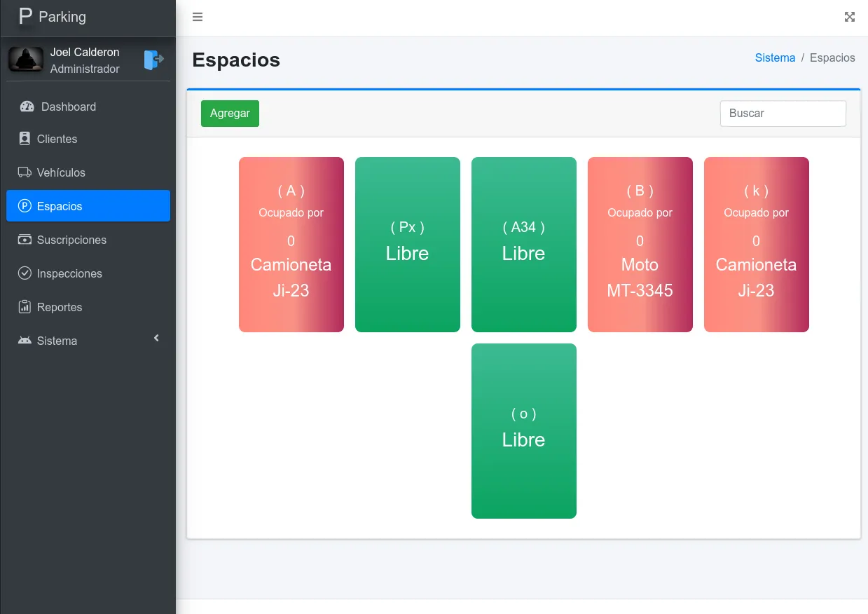Click the Inspecciones check circle icon
Screen dimensions: 868x614
tap(25, 273)
